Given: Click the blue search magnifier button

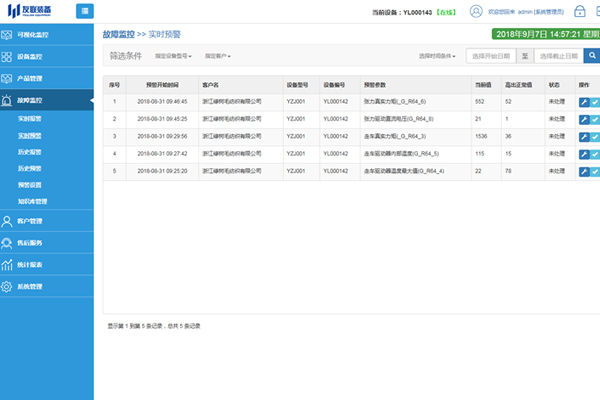Looking at the screenshot, I should (x=592, y=56).
